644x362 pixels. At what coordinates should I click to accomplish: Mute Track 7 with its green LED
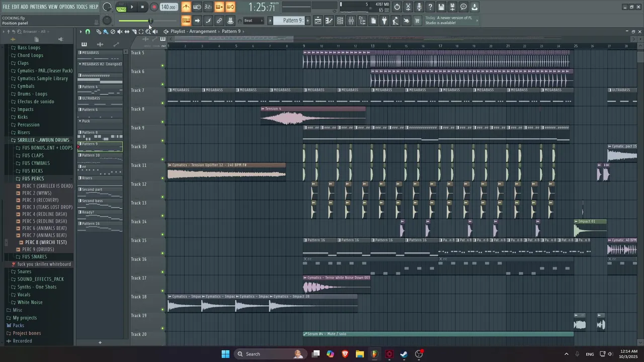(x=163, y=103)
